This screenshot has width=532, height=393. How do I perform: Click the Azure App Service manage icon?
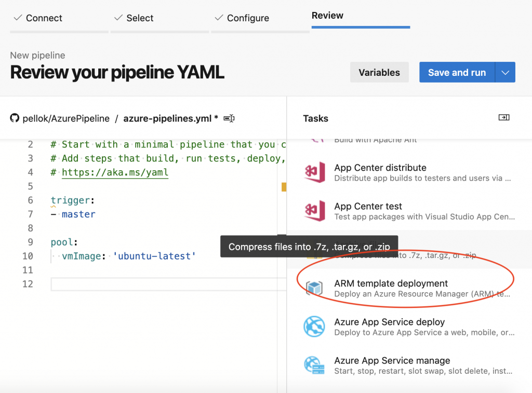(315, 365)
